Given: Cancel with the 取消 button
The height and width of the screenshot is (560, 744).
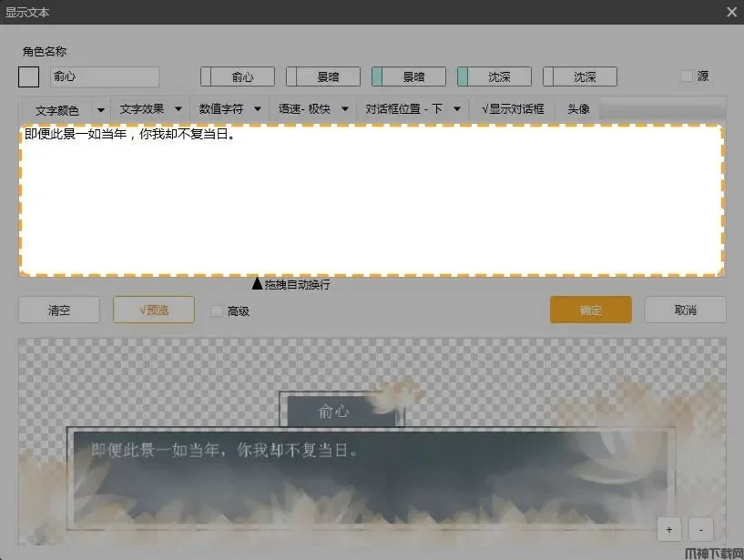Looking at the screenshot, I should tap(685, 310).
